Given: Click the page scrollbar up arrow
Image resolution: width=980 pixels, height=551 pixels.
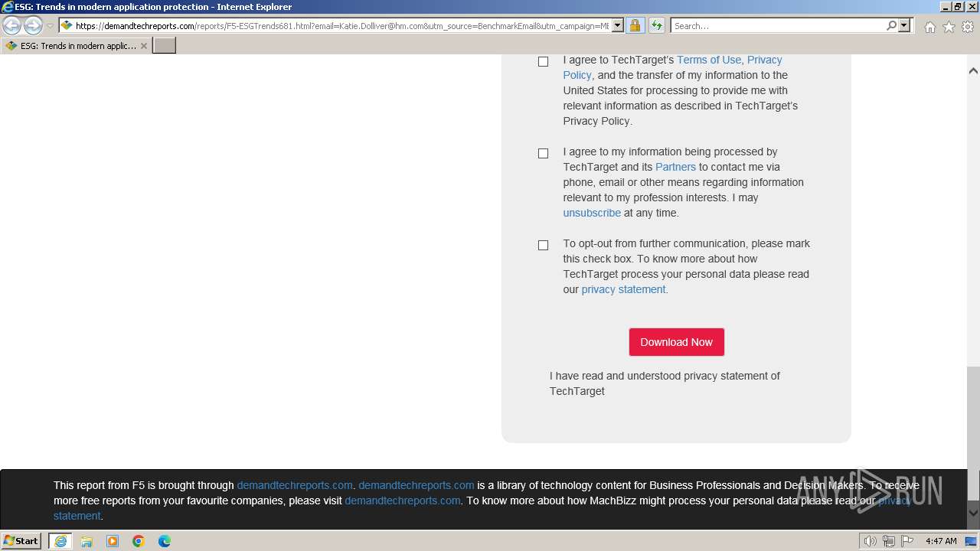Looking at the screenshot, I should coord(973,70).
